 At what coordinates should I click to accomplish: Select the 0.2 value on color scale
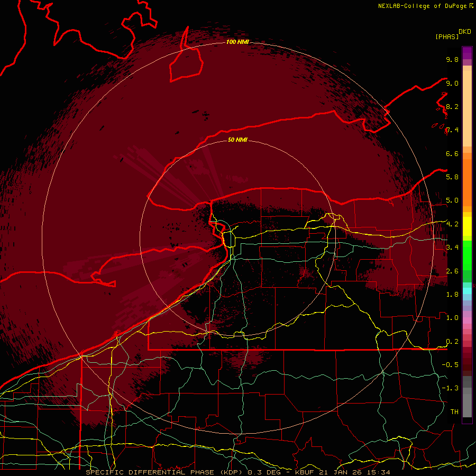(x=452, y=341)
